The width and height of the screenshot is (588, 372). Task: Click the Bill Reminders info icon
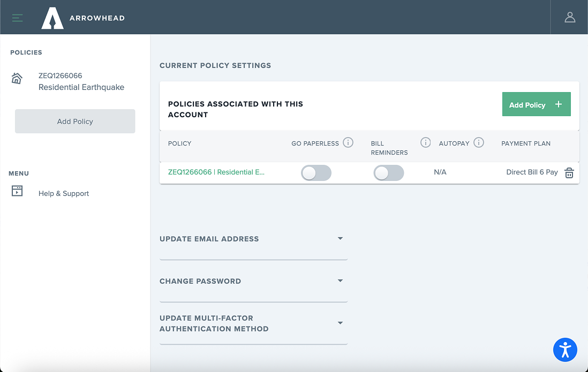coord(425,142)
